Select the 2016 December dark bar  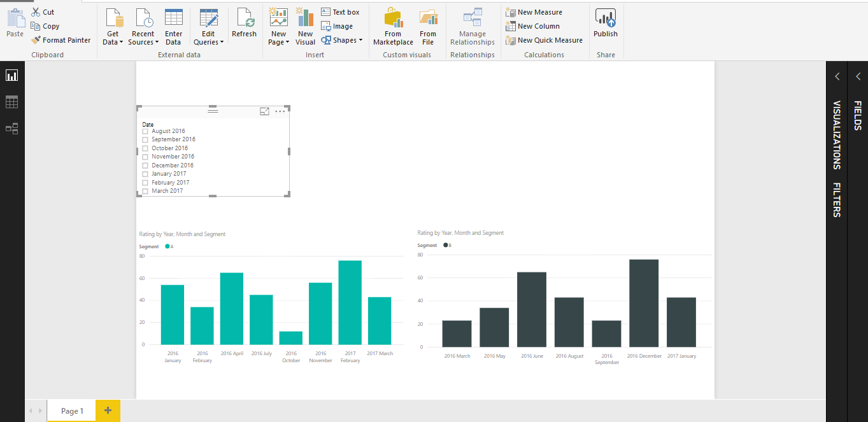click(644, 303)
